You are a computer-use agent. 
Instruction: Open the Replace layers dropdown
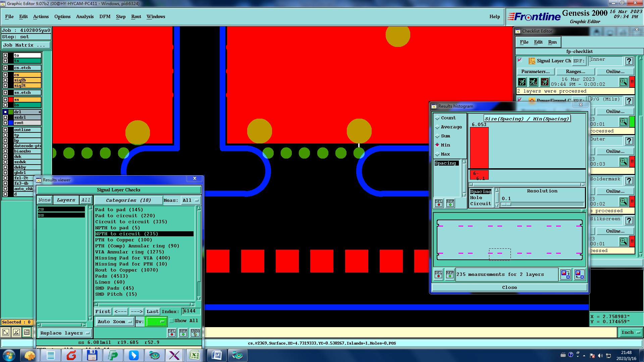tap(65, 333)
